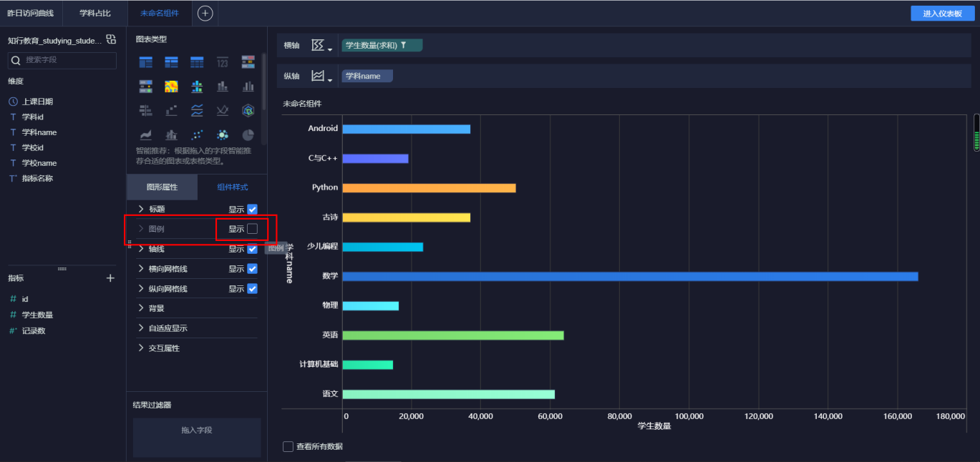This screenshot has height=462, width=980.
Task: Select the colored number table chart type
Action: pyautogui.click(x=248, y=62)
